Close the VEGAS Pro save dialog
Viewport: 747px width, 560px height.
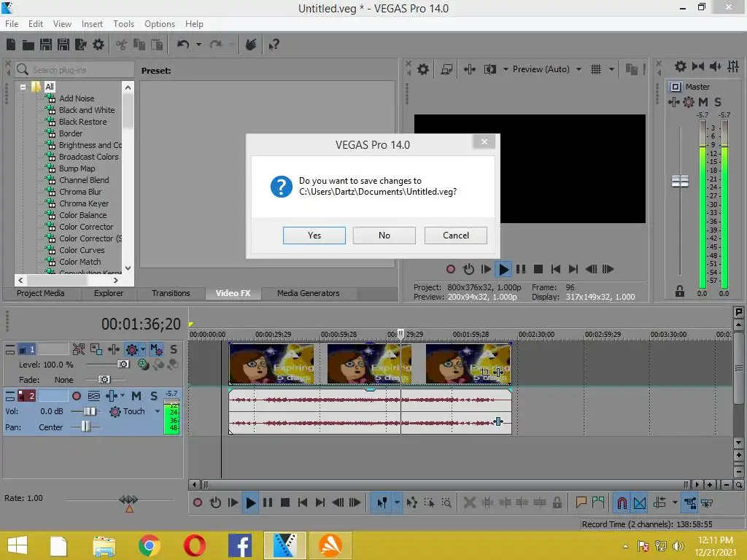tap(484, 141)
